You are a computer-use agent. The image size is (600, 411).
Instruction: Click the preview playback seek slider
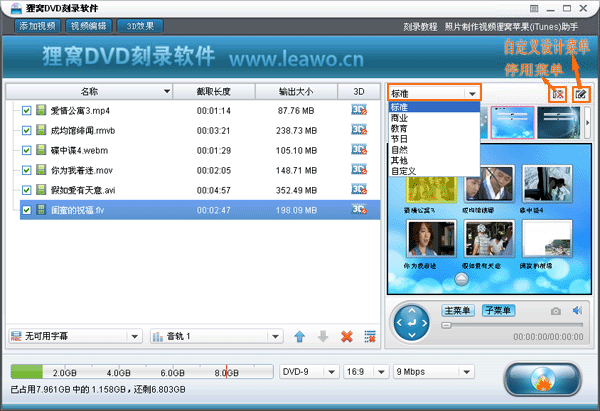(x=512, y=325)
